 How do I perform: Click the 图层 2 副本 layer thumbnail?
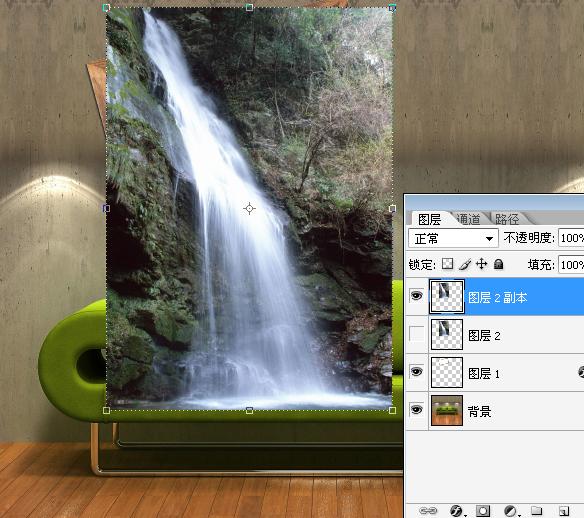pyautogui.click(x=447, y=296)
